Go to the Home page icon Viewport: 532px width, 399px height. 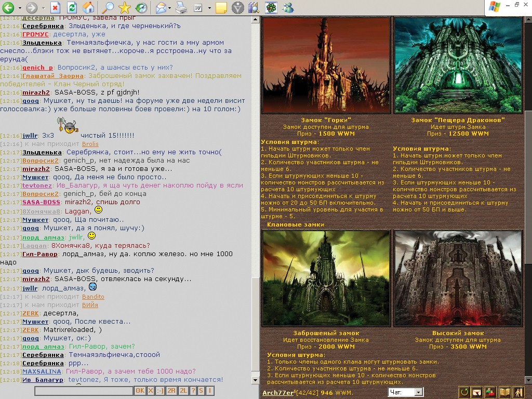(x=88, y=7)
